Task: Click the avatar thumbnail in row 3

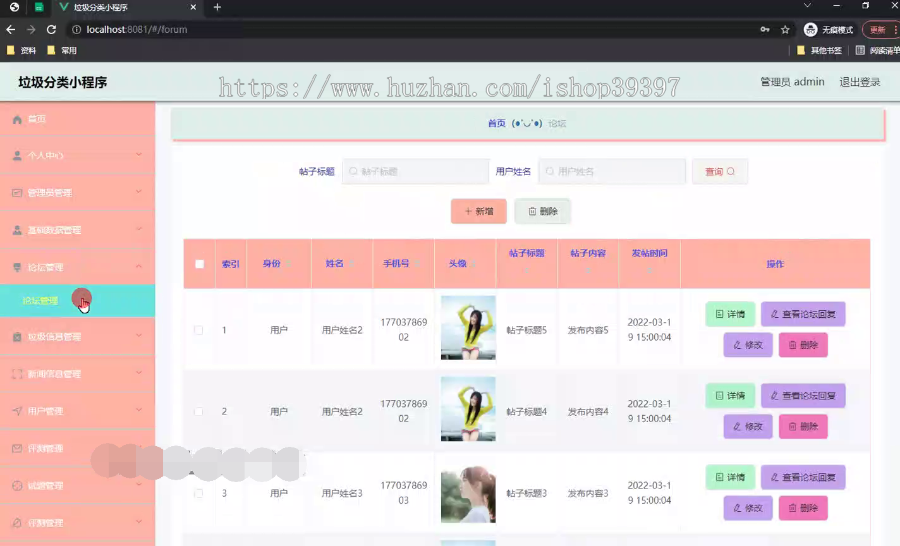Action: [468, 493]
